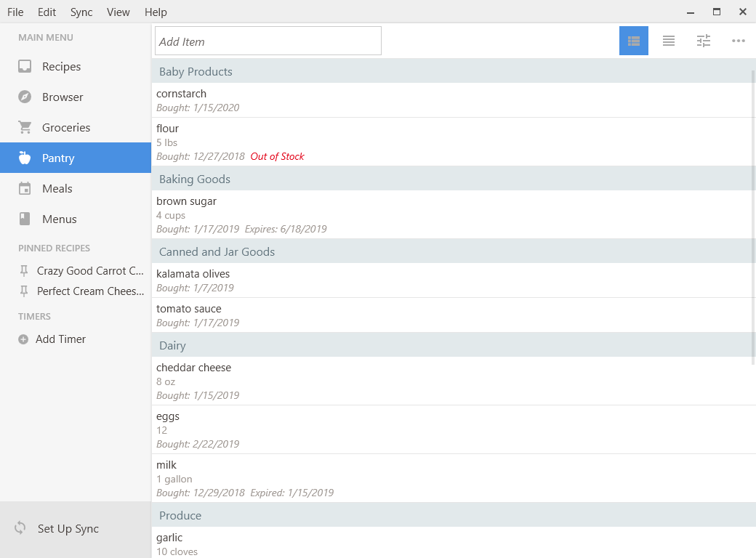Click pin icon beside Perfect Cream Cheese
This screenshot has height=558, width=756.
click(x=23, y=291)
